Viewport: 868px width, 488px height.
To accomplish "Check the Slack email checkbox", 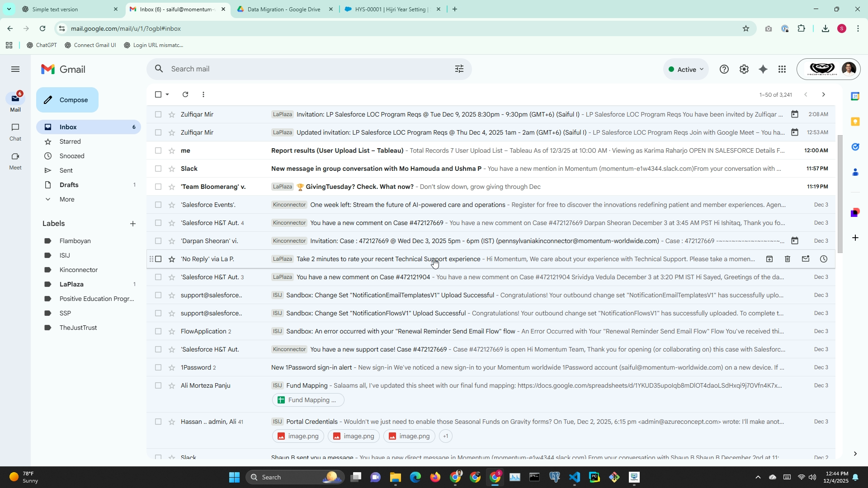I will click(x=158, y=169).
